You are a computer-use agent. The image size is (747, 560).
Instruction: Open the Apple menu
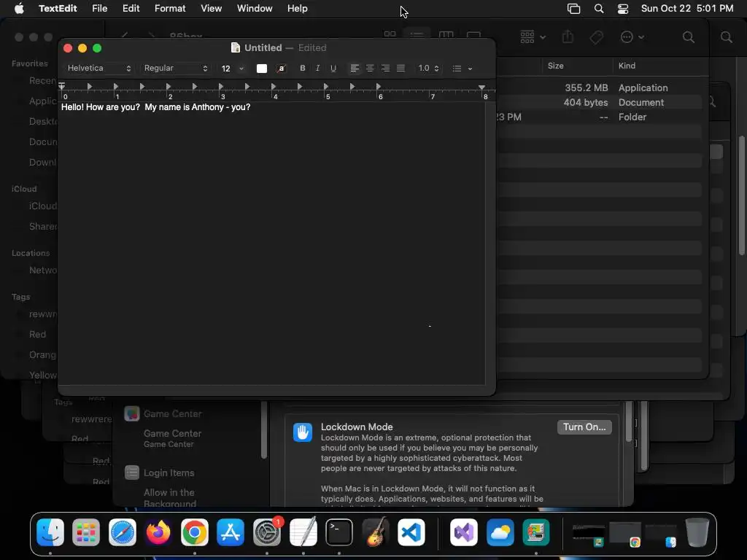[x=19, y=9]
